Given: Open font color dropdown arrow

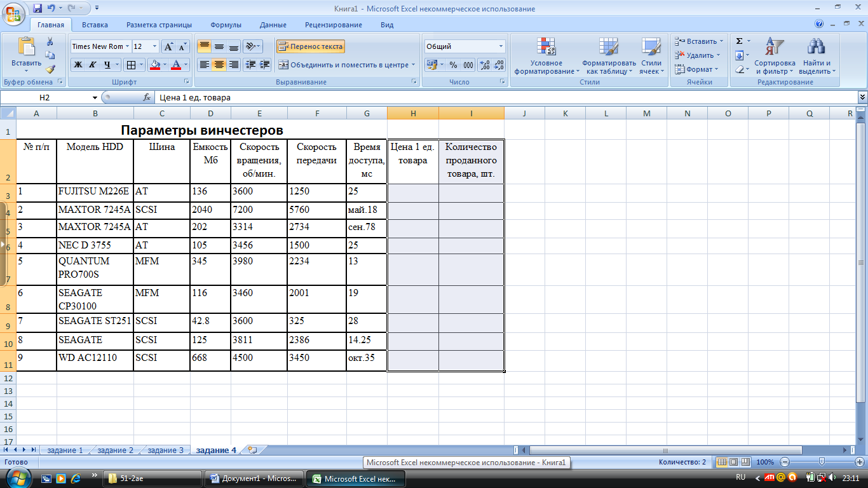Looking at the screenshot, I should coord(186,64).
